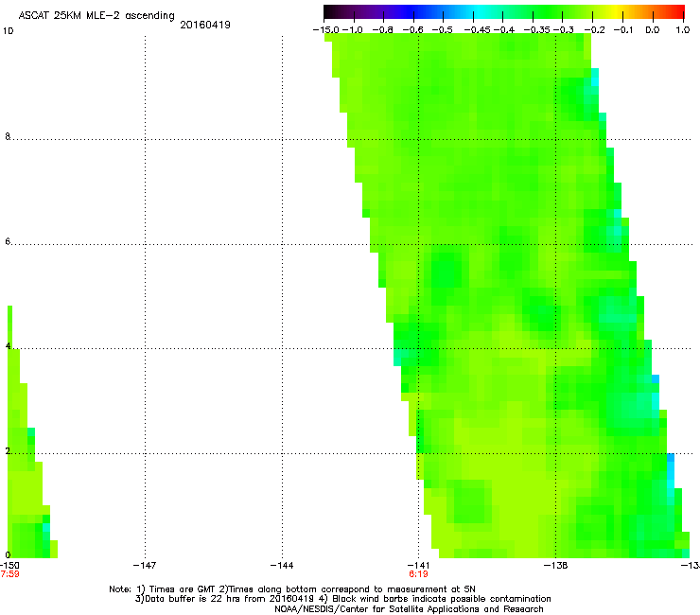Screen dimensions: 700x615
Task: Click the large green data swath in the center
Action: click(x=507, y=295)
